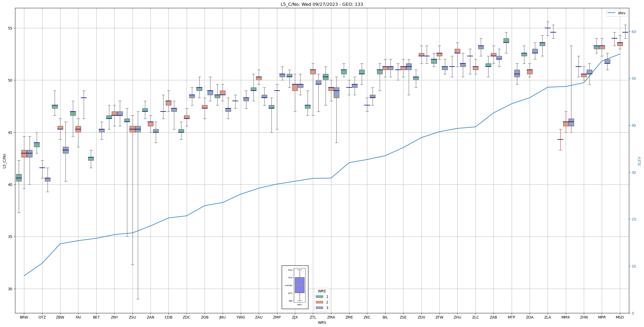Viewport: 644px width, 327px height.
Task: Click the BRW x-axis tick label
Action: pos(24,317)
